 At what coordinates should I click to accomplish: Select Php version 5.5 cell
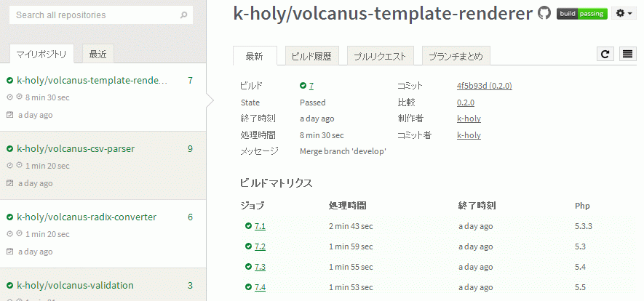pos(581,287)
